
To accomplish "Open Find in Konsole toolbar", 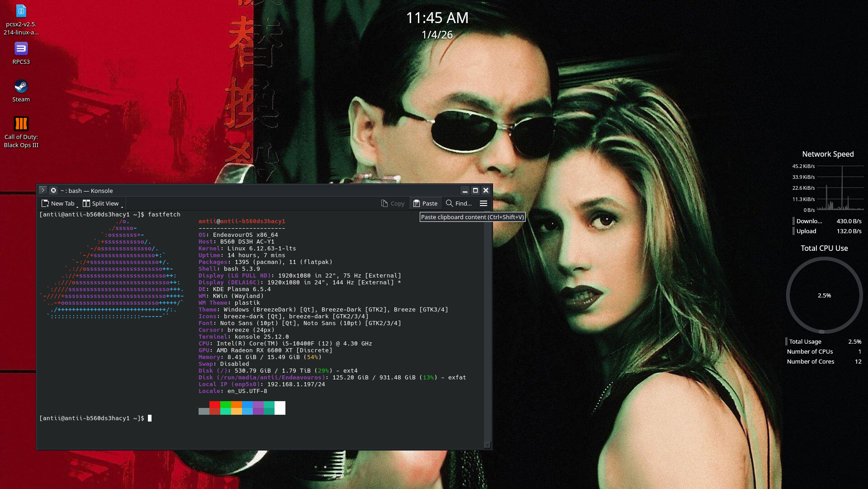I will [x=459, y=203].
